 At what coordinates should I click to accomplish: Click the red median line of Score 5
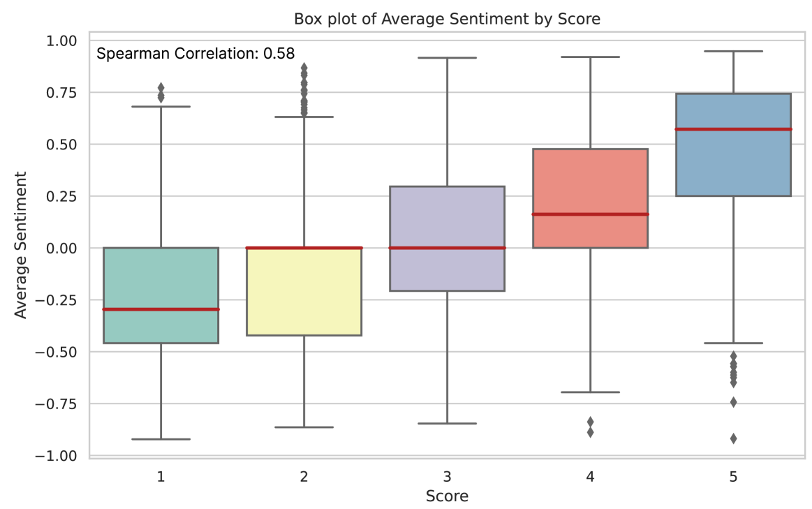(x=733, y=129)
